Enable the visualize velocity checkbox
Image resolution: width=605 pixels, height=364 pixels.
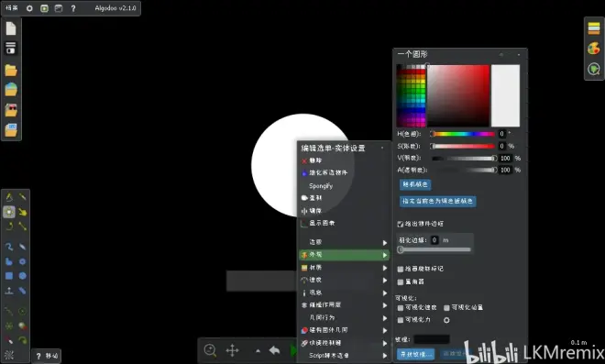[400, 308]
